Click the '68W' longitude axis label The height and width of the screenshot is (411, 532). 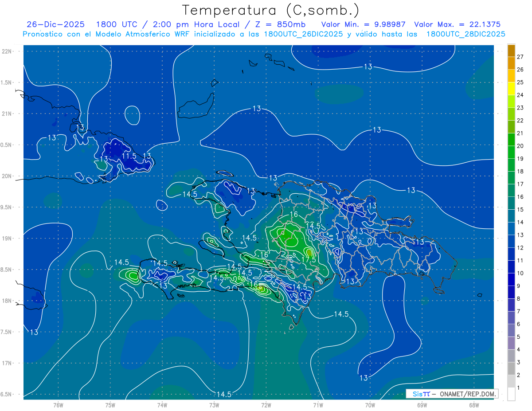(473, 405)
